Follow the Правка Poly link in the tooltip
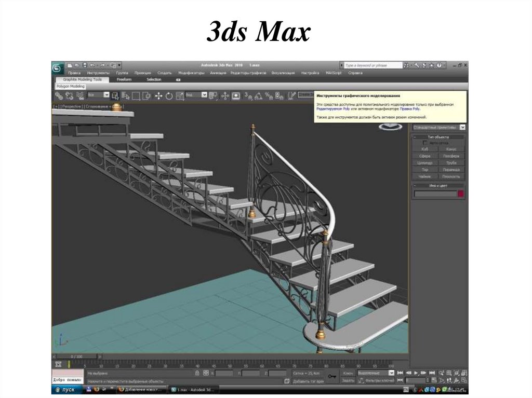 pos(408,108)
